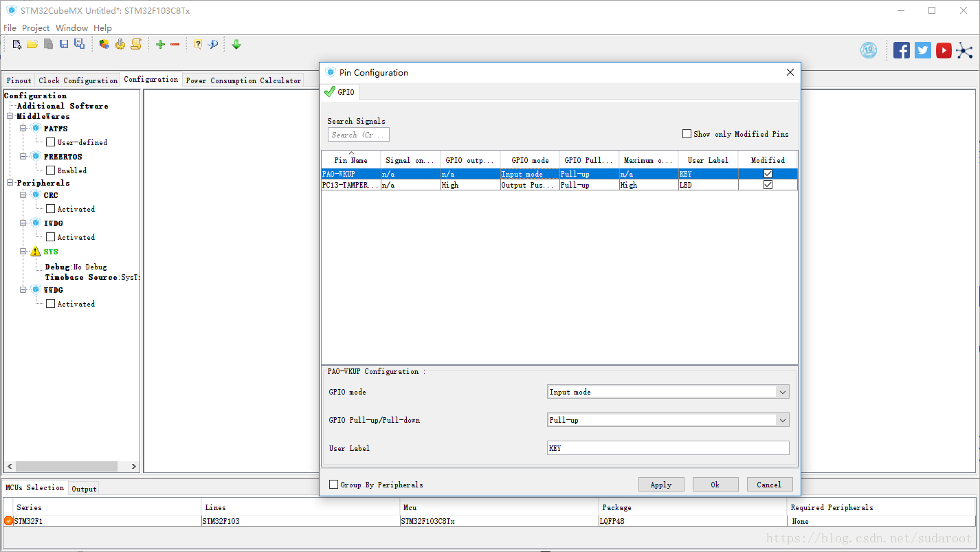Open the Project menu
The height and width of the screenshot is (552, 980).
click(x=36, y=27)
